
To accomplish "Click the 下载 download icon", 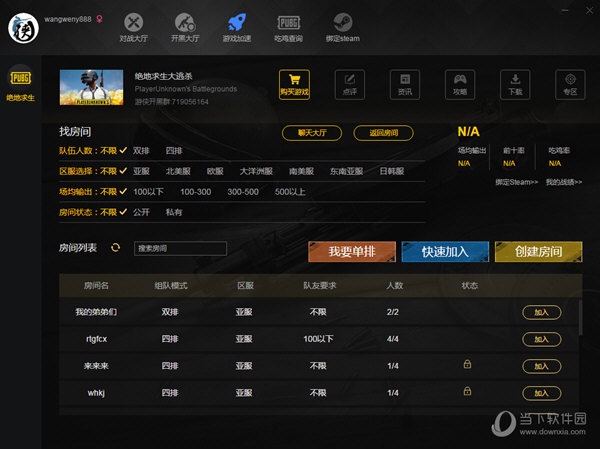I will click(515, 85).
